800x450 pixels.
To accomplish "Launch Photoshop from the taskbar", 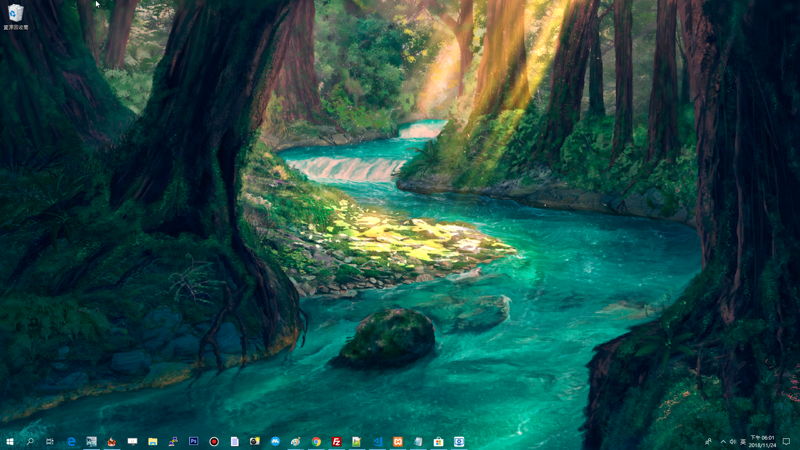I will 193,441.
